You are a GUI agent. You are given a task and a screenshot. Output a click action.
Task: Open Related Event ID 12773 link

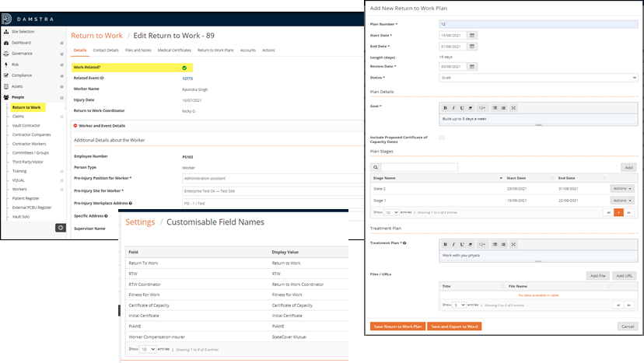tap(187, 79)
